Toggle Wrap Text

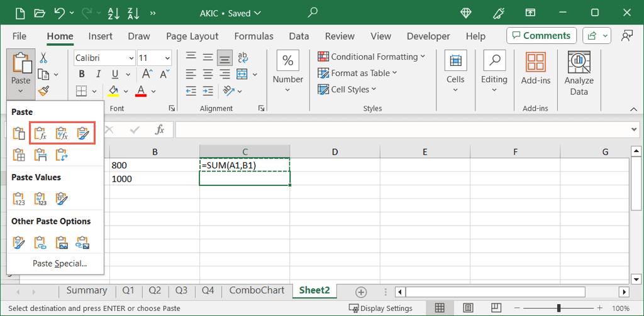243,57
